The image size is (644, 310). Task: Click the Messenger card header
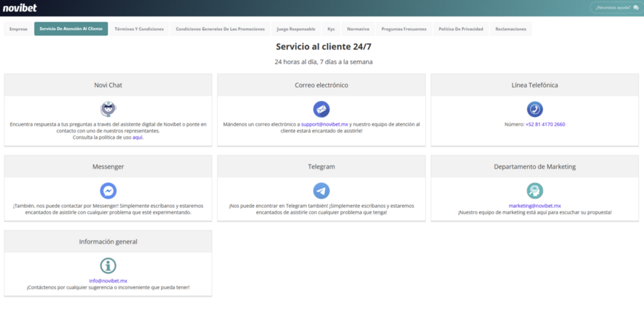[x=108, y=167]
